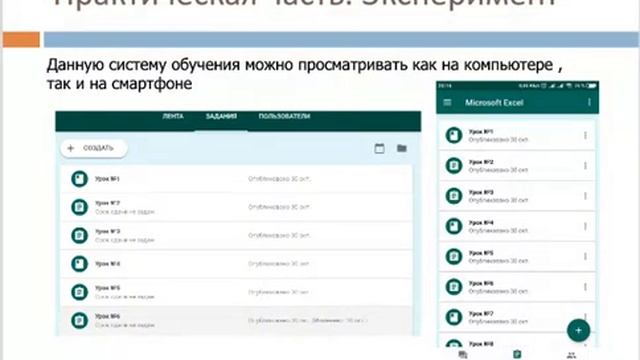Open the hamburger menu in the phone app
Image resolution: width=640 pixels, height=360 pixels.
click(x=447, y=102)
